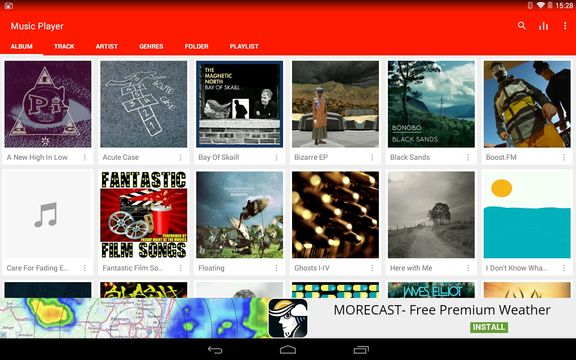Open three-dot menu for Here with Me
The height and width of the screenshot is (360, 576).
coord(468,268)
